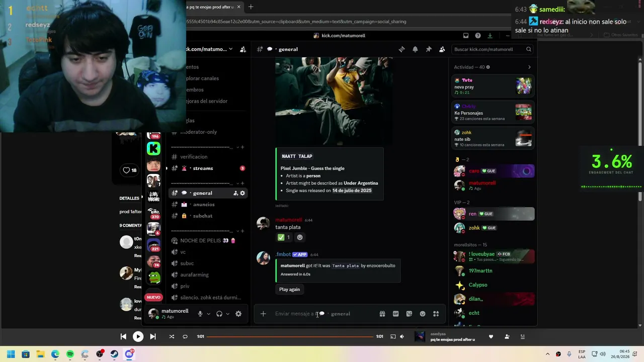The width and height of the screenshot is (644, 362).
Task: Open Steam from the taskbar
Action: coord(114,354)
